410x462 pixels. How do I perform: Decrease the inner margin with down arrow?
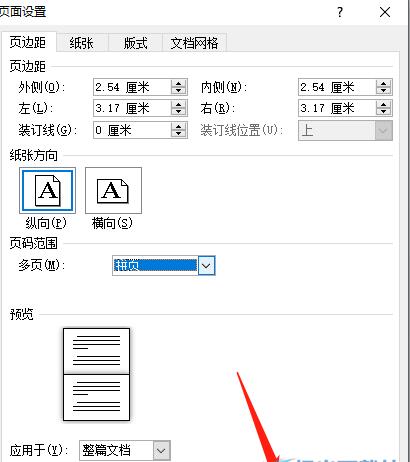(x=383, y=91)
